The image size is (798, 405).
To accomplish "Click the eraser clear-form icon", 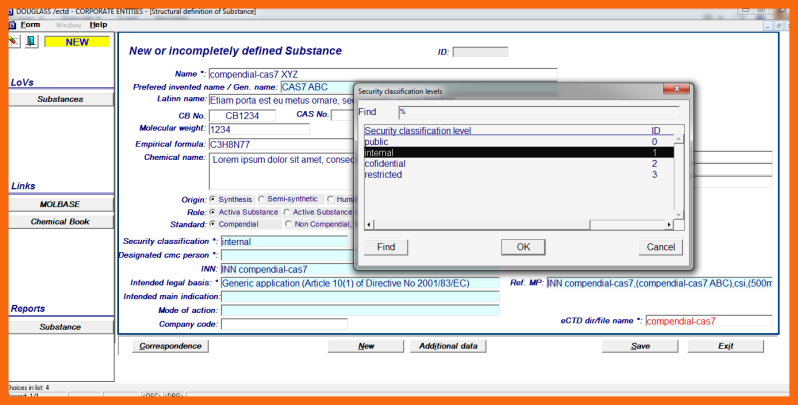I will click(x=14, y=41).
